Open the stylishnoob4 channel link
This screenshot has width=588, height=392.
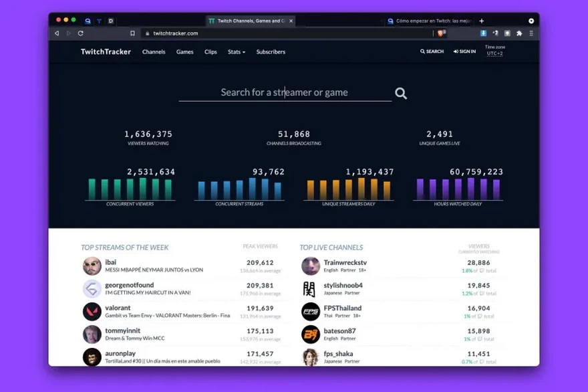tap(343, 286)
